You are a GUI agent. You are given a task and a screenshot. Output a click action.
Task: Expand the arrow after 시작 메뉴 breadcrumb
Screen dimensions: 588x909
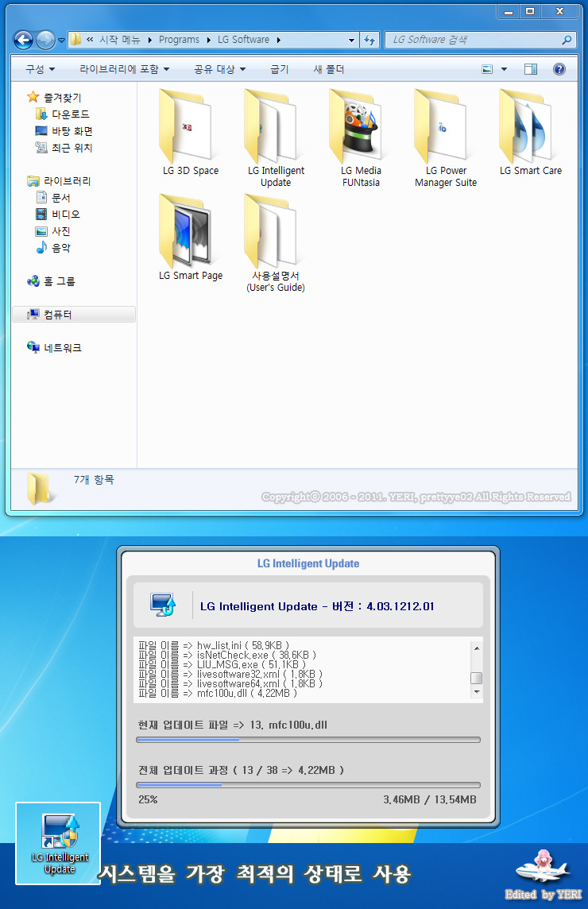(149, 40)
